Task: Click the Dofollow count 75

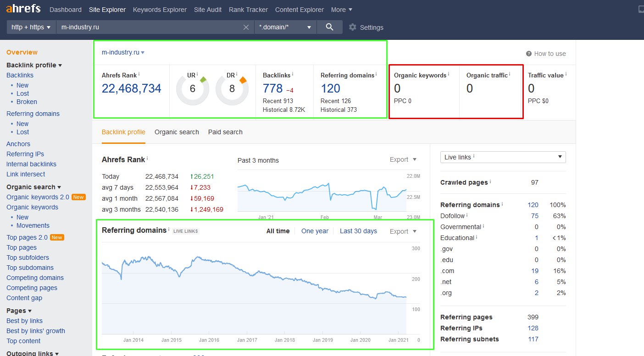Action: click(x=535, y=216)
